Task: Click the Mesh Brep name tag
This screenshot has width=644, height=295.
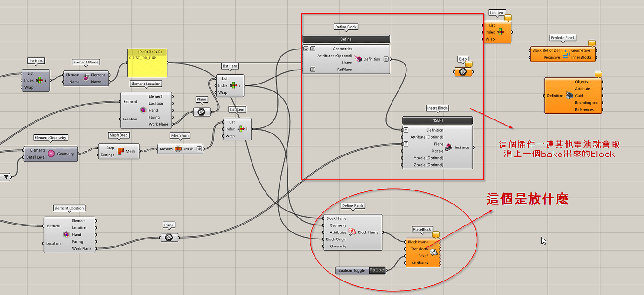Action: [119, 135]
